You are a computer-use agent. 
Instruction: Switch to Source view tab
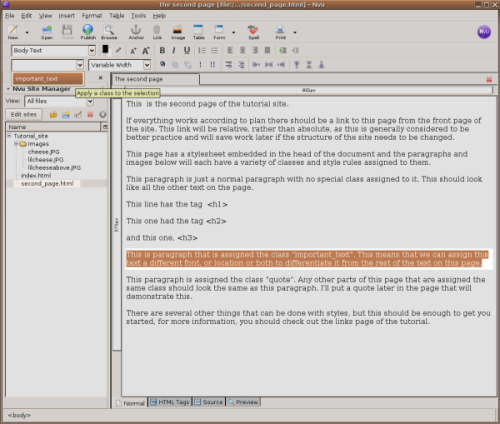[x=209, y=402]
